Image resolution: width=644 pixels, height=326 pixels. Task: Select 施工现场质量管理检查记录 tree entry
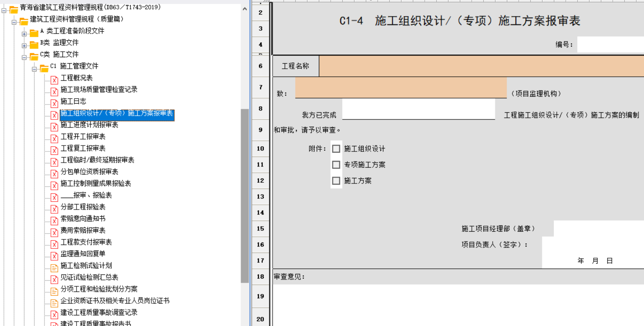[x=99, y=90]
